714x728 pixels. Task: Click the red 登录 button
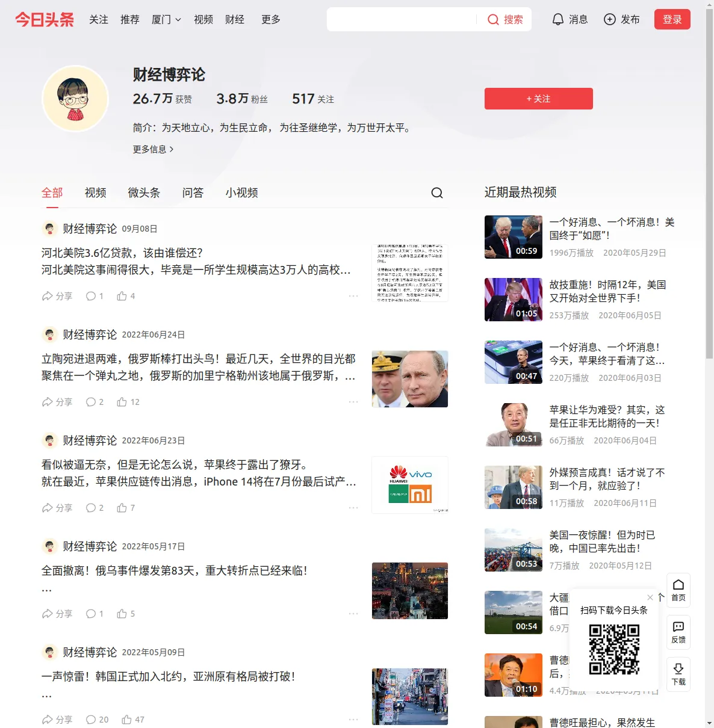point(672,19)
